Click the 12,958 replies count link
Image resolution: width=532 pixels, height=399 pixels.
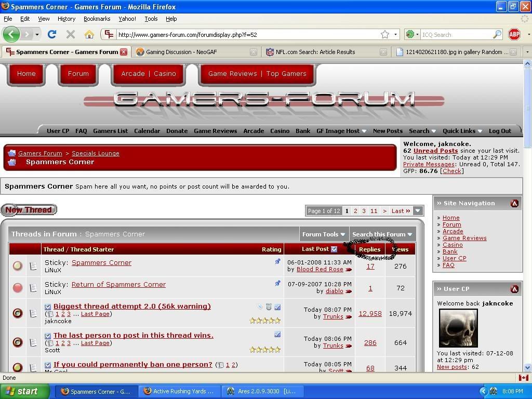pos(370,313)
